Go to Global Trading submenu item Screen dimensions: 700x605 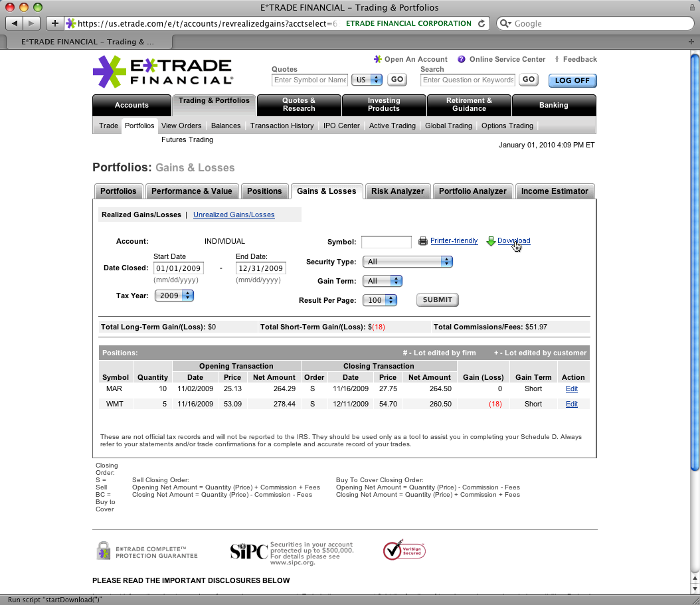(x=449, y=126)
